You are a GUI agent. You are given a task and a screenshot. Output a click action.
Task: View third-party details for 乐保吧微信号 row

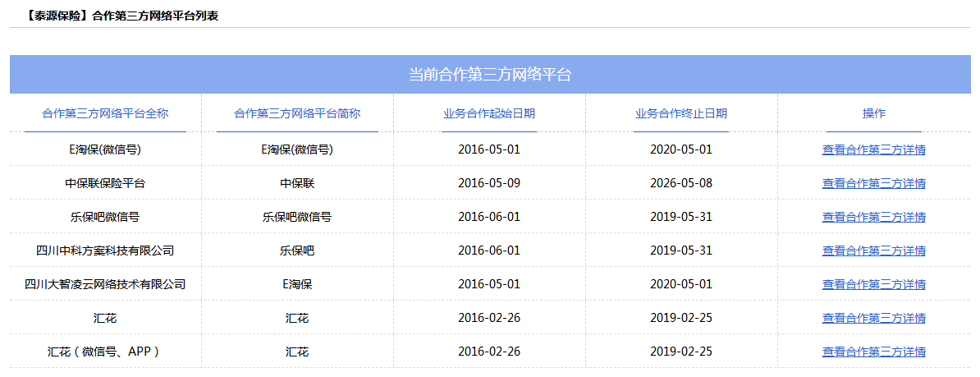[873, 217]
